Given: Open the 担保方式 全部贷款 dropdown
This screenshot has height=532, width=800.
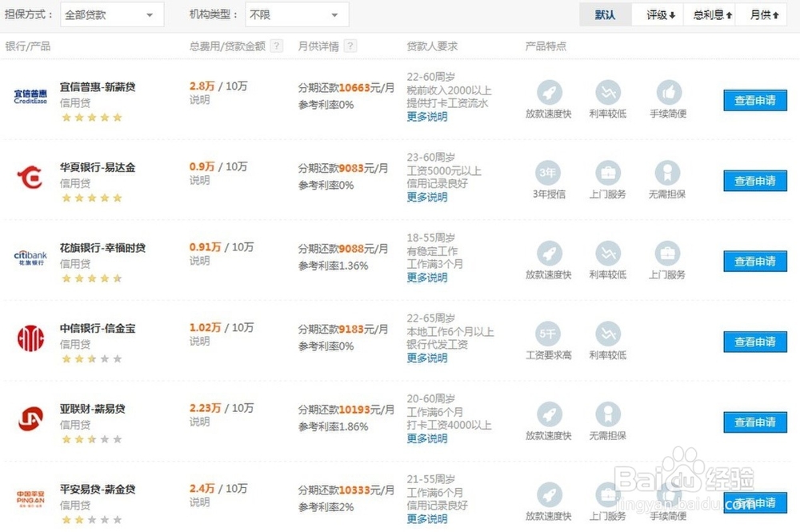Looking at the screenshot, I should [x=112, y=14].
